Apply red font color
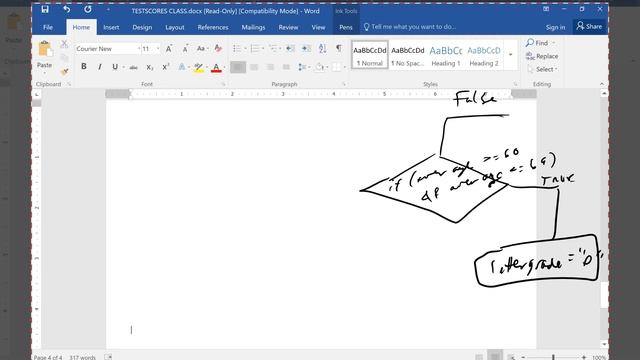This screenshot has height=360, width=640. pyautogui.click(x=216, y=67)
